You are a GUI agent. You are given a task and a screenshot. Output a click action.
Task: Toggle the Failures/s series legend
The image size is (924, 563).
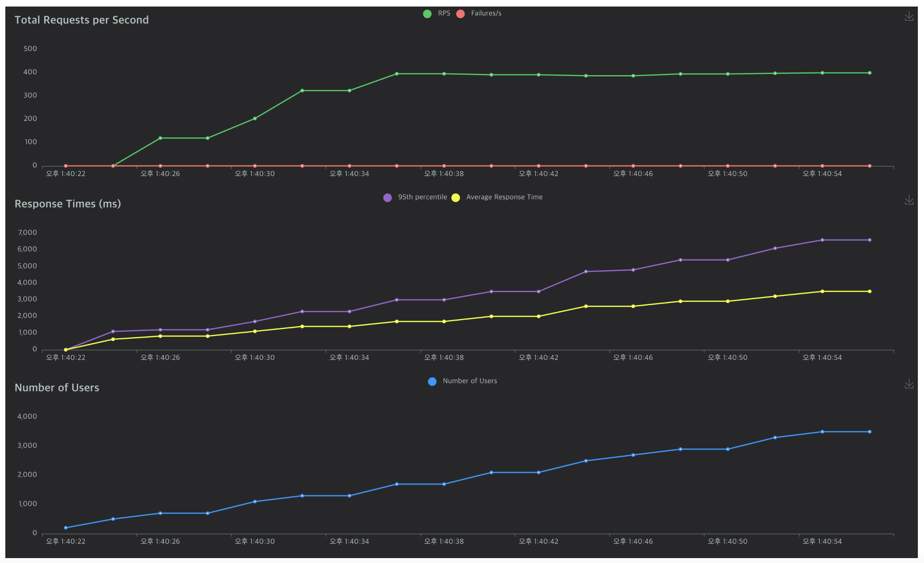coord(486,13)
